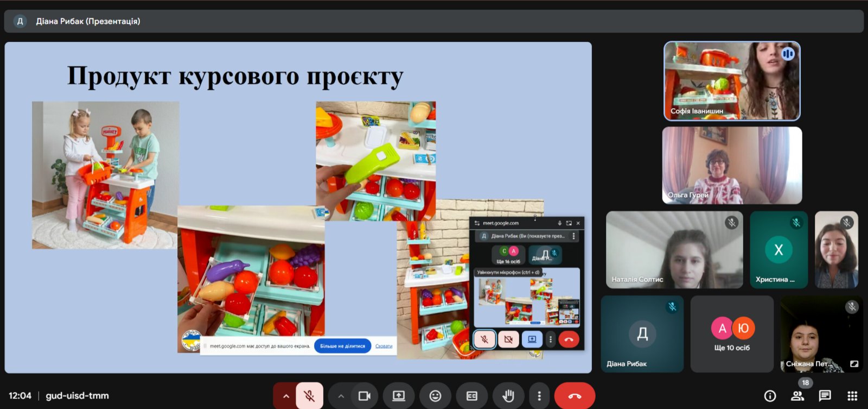Select Софія Іванишин video tile

732,81
